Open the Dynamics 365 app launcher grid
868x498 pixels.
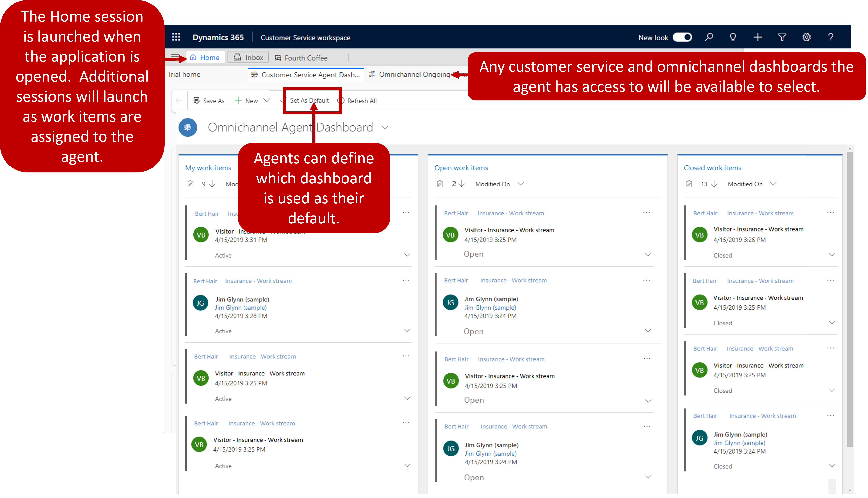pyautogui.click(x=176, y=37)
